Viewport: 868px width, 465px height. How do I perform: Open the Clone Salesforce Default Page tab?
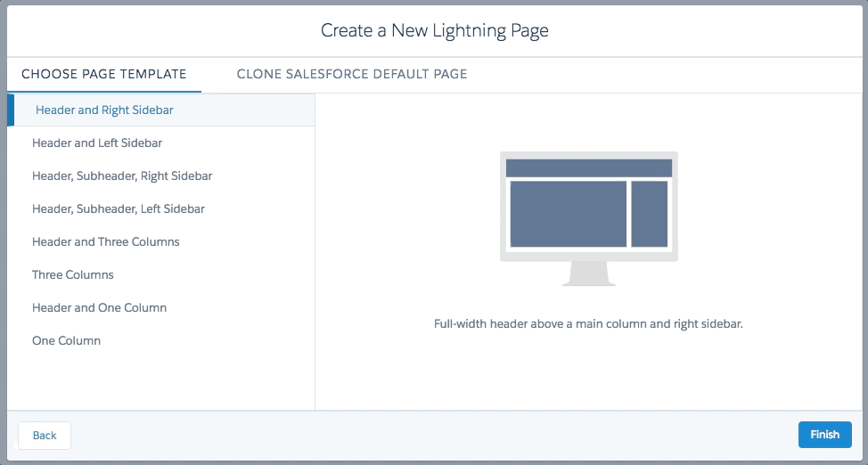click(351, 74)
